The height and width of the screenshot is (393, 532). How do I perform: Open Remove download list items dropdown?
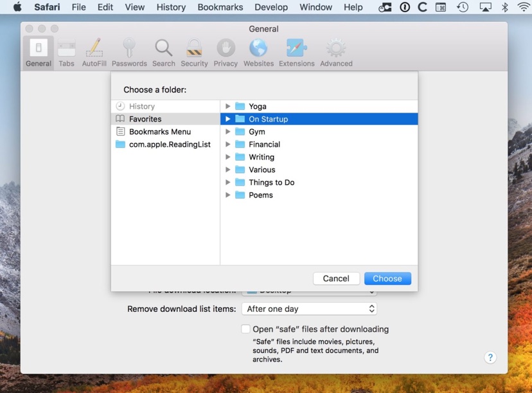pos(309,309)
